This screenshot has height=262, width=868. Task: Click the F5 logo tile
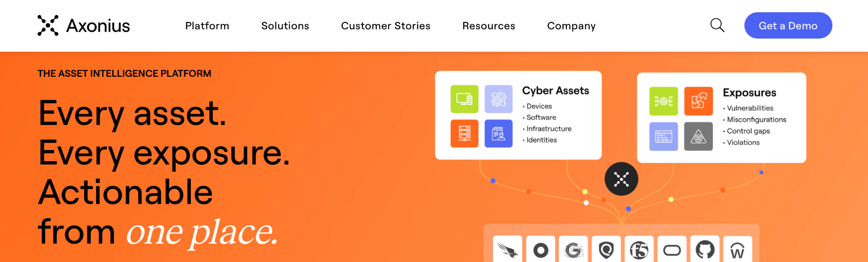pos(639,249)
